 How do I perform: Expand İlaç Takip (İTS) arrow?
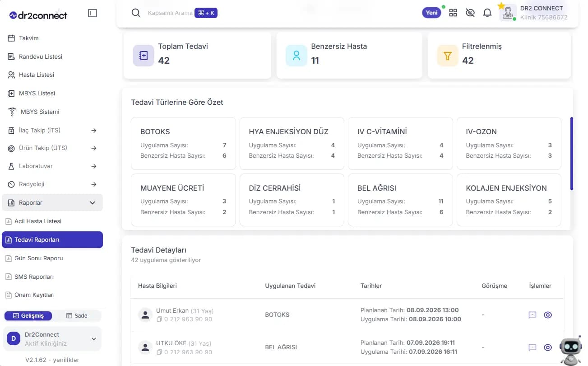coord(94,131)
